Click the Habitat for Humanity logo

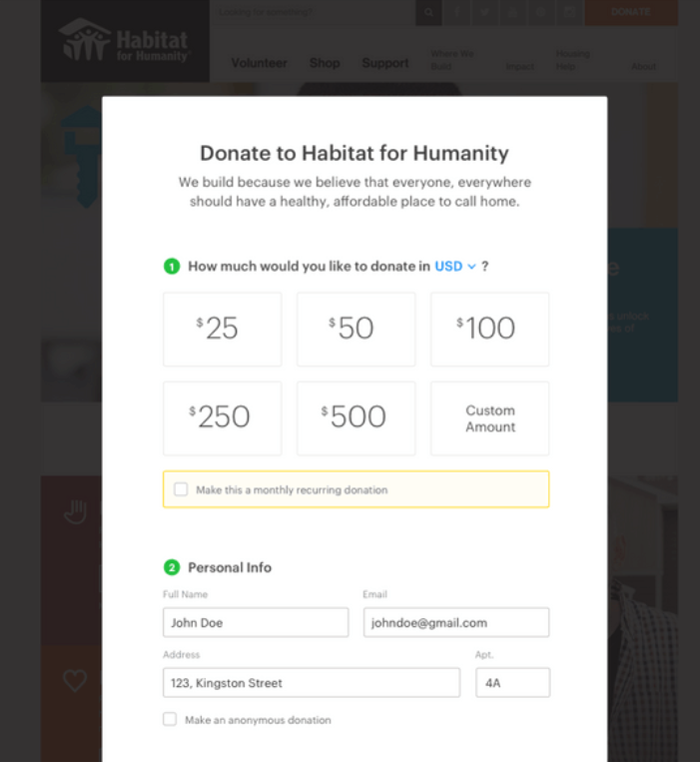125,42
